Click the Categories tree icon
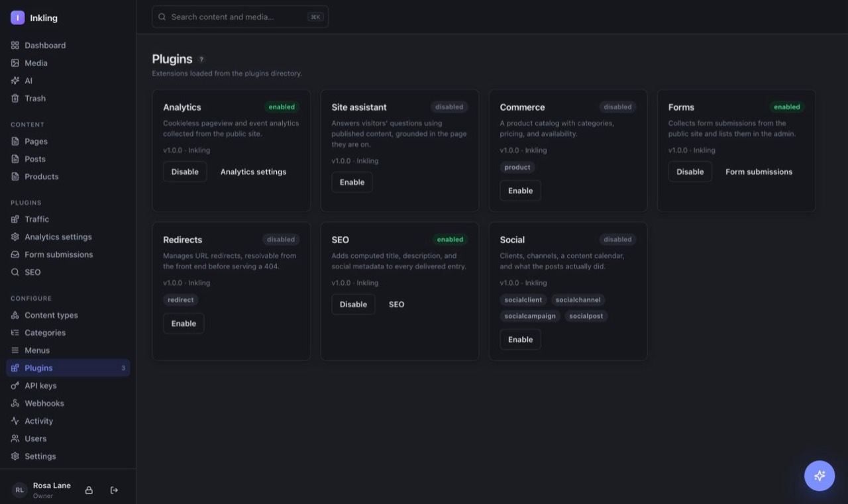 [15, 333]
